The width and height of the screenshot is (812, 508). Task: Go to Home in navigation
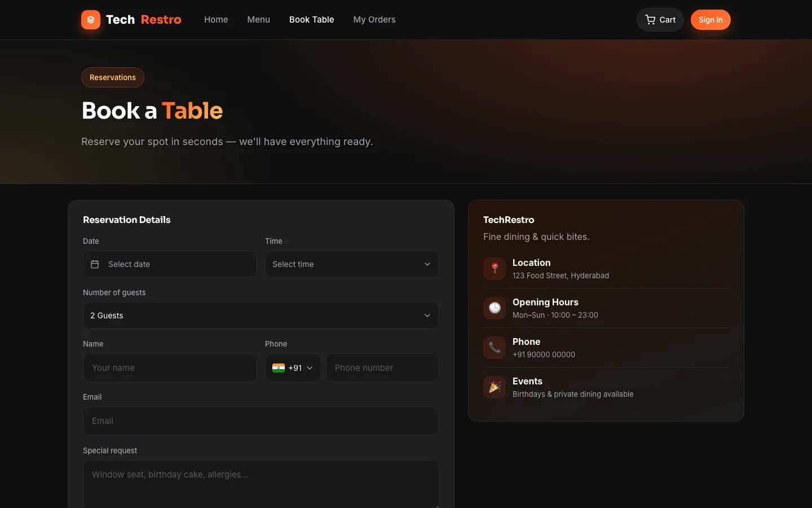point(216,20)
